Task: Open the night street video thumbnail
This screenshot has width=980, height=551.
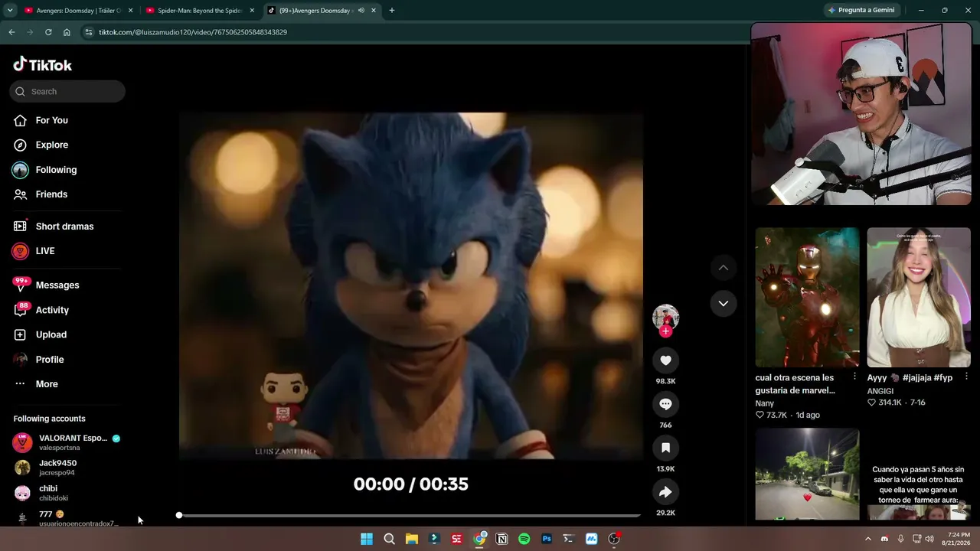Action: [807, 474]
